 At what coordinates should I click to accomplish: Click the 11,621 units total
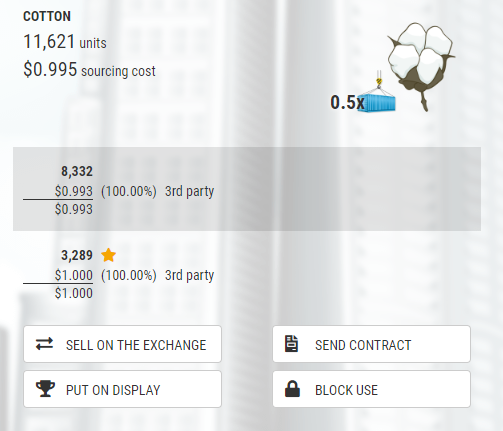pyautogui.click(x=65, y=42)
